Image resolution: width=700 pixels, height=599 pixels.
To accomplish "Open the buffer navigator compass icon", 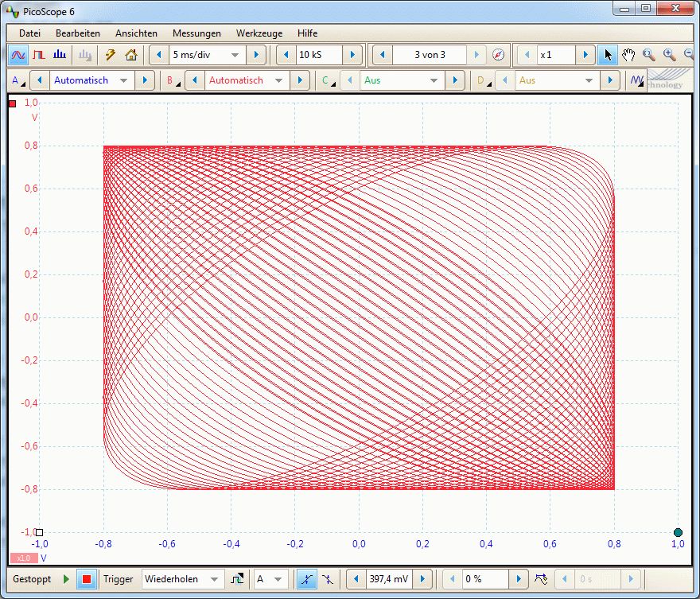I will pyautogui.click(x=498, y=55).
